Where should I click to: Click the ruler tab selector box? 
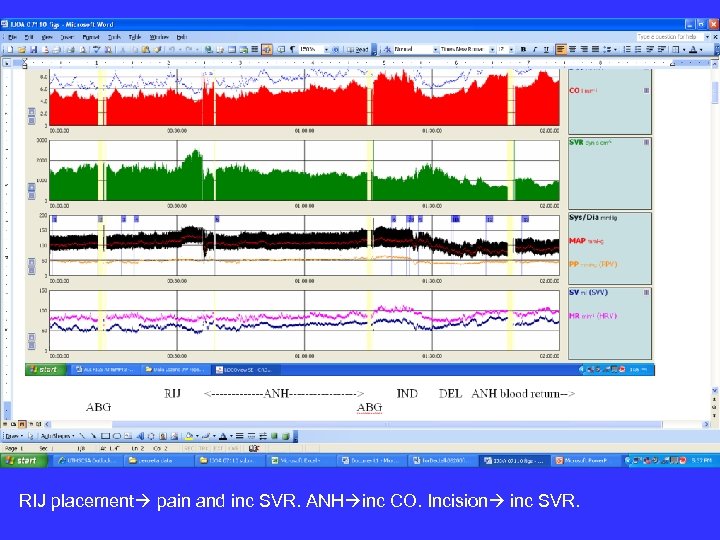6,62
